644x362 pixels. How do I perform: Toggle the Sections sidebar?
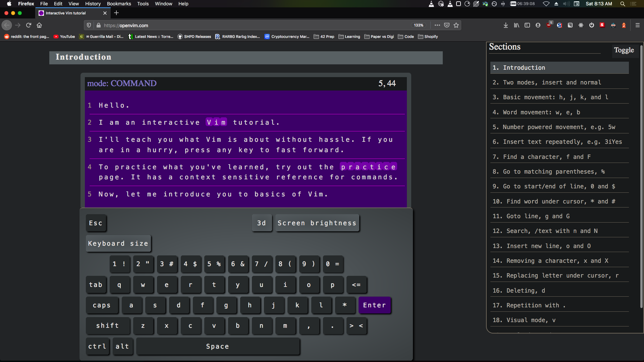point(624,50)
